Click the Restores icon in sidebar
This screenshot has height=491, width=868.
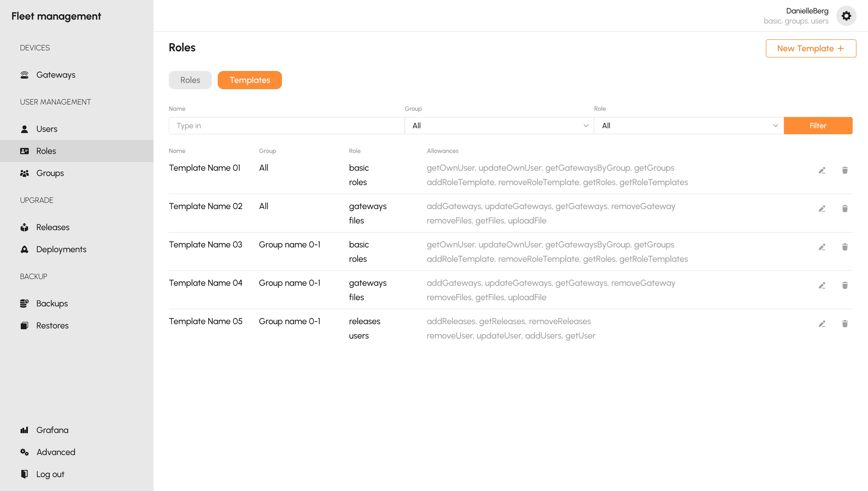tap(24, 326)
